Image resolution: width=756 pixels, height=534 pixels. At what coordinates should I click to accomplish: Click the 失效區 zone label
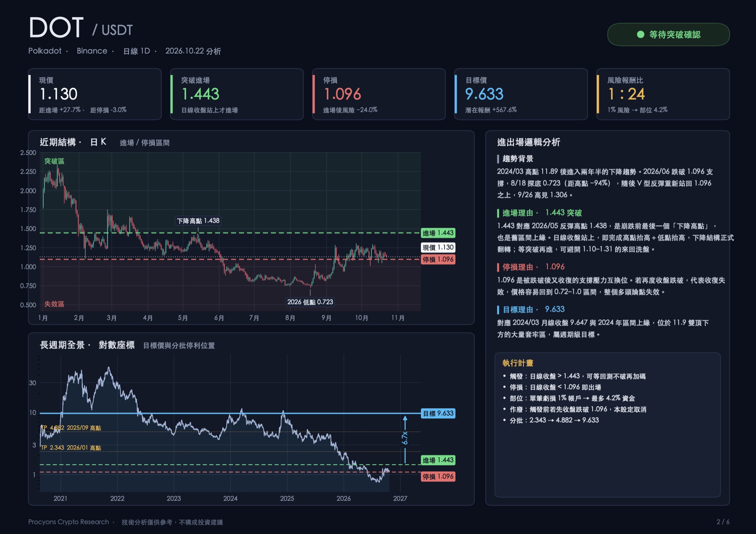54,304
